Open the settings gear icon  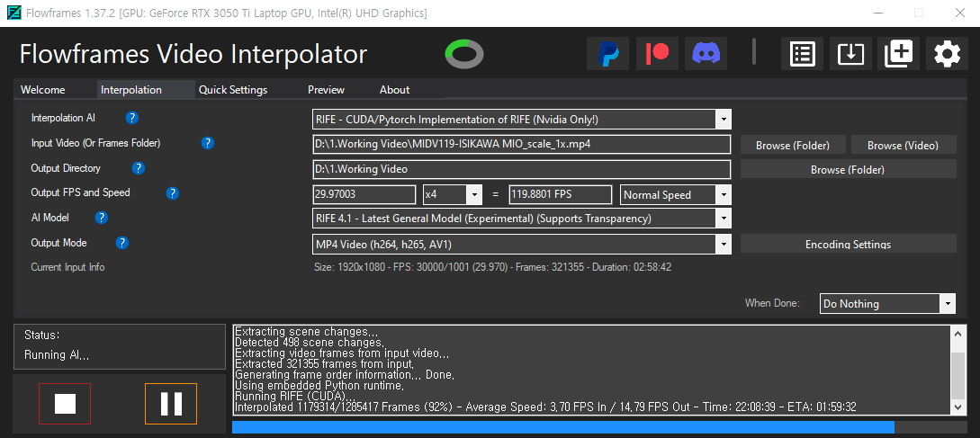coord(948,54)
